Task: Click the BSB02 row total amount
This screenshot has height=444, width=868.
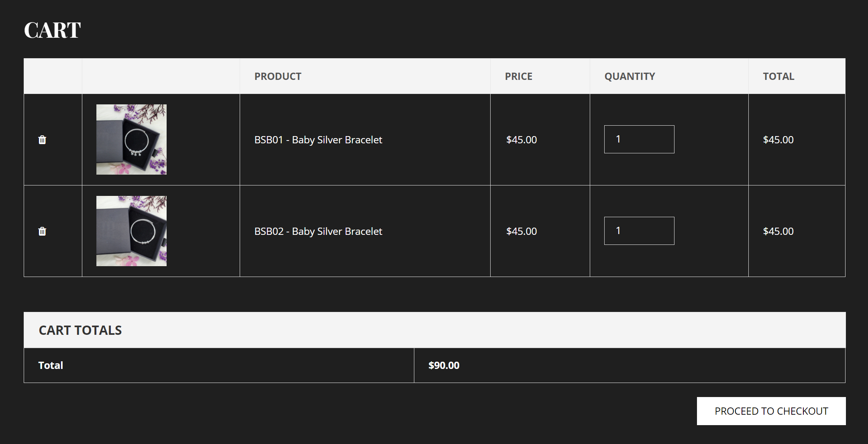Action: point(778,231)
